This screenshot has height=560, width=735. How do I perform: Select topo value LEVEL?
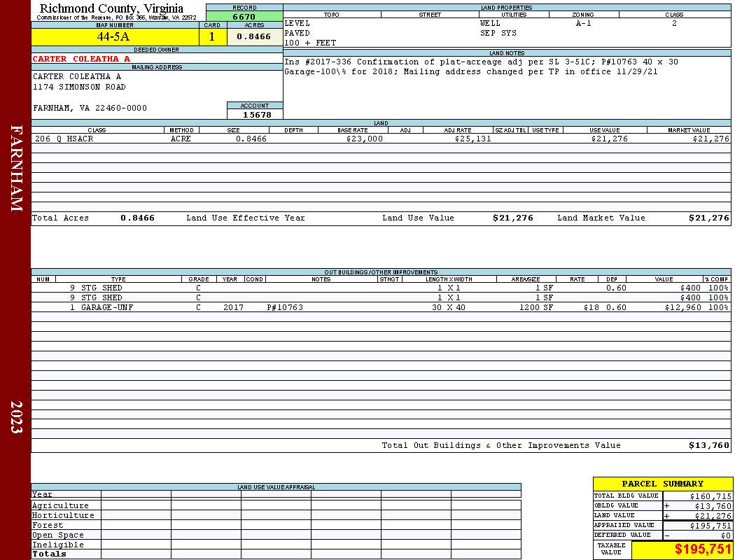(297, 23)
